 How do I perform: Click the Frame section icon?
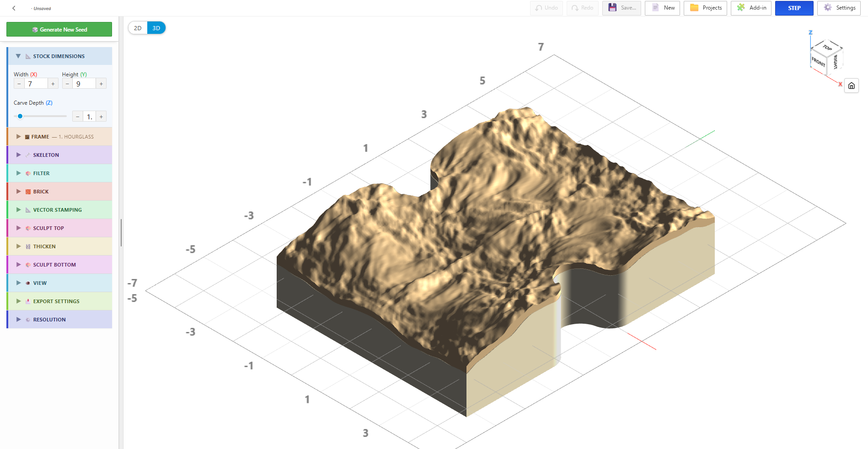[x=27, y=137]
